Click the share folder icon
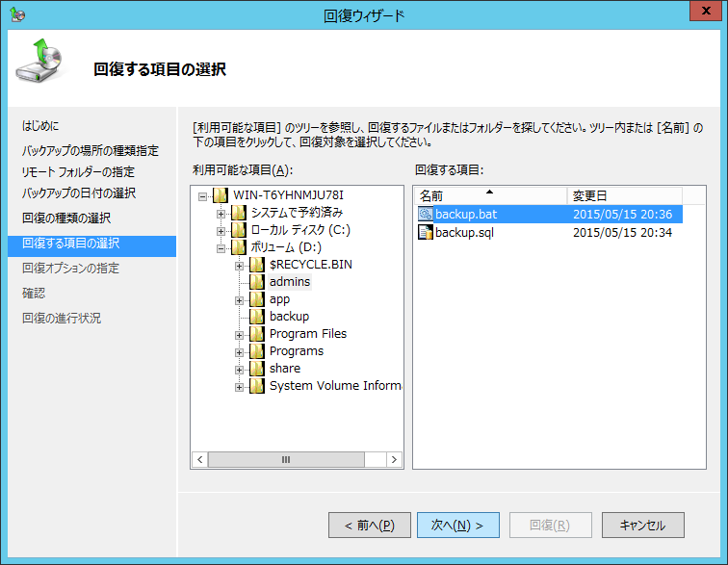The height and width of the screenshot is (565, 728). (257, 369)
